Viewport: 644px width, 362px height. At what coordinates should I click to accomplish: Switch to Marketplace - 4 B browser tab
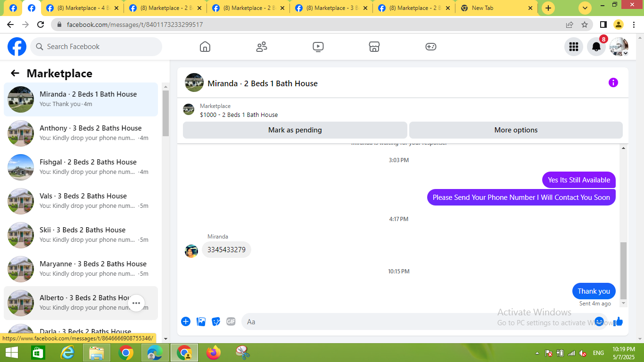[x=83, y=8]
